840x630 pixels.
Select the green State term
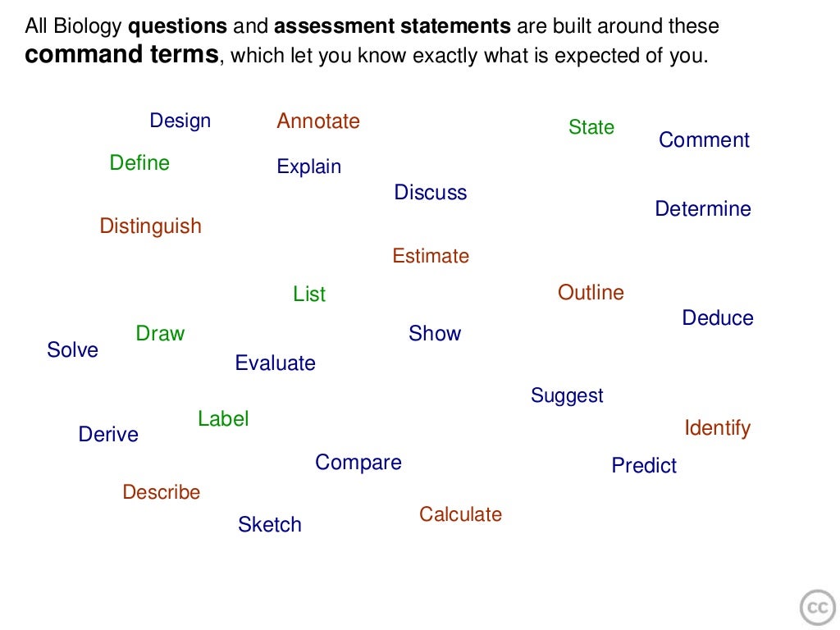(591, 127)
